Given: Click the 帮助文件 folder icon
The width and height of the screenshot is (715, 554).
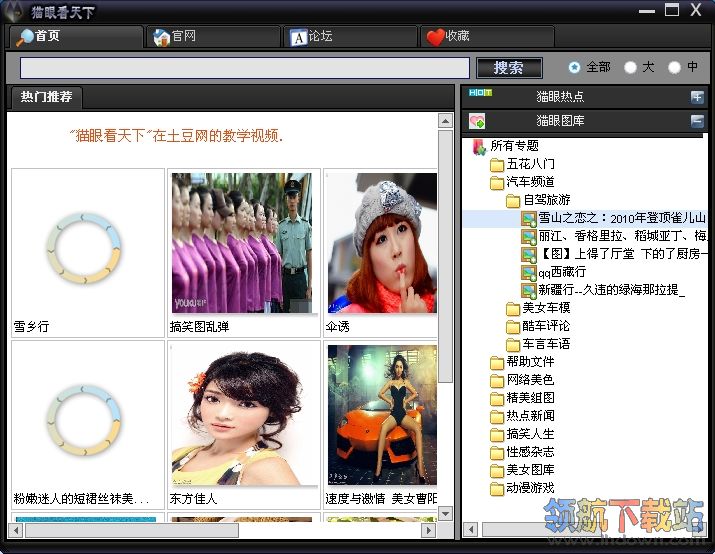Looking at the screenshot, I should point(497,363).
